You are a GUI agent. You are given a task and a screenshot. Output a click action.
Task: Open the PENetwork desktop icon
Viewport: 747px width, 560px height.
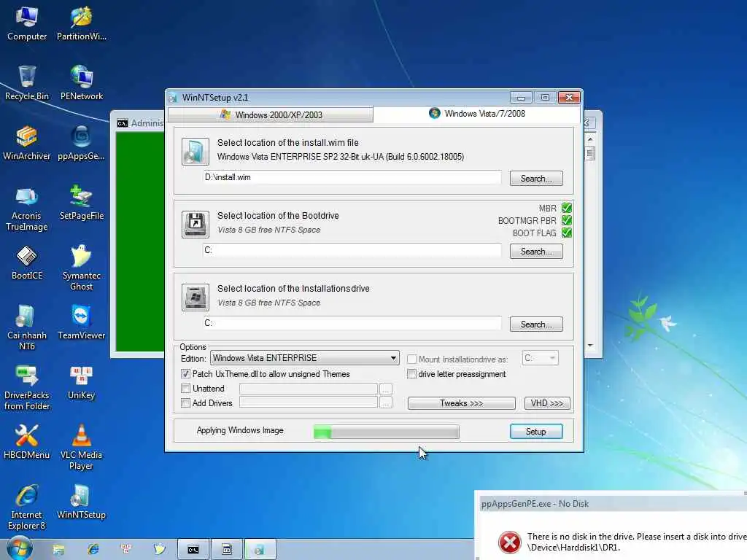click(x=82, y=83)
